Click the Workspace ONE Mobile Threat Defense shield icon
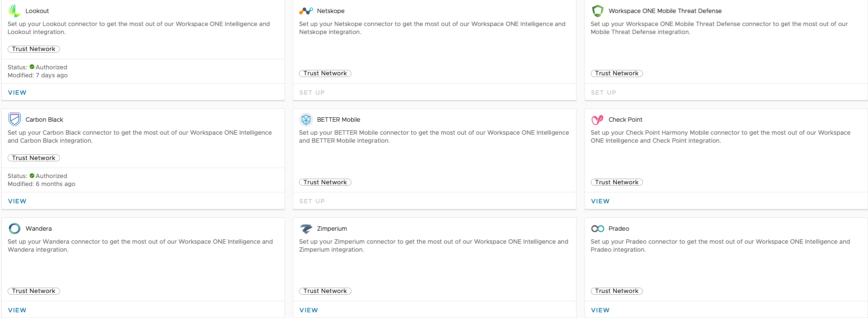The image size is (868, 318). [x=598, y=11]
